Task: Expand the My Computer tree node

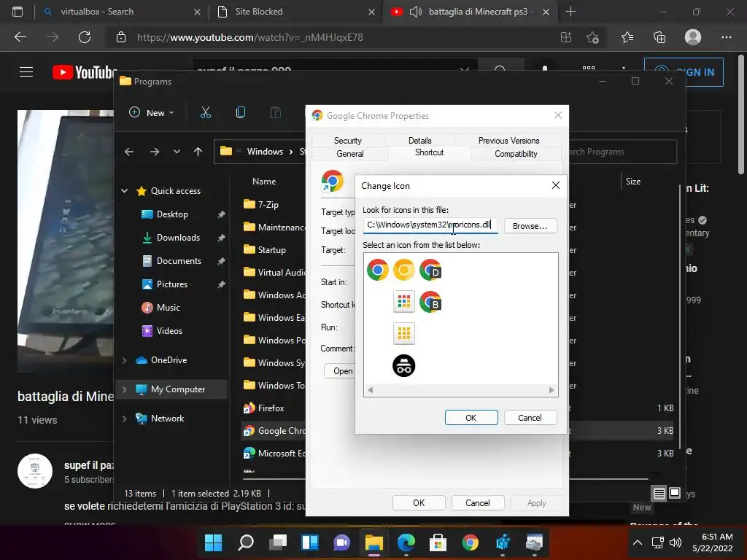Action: click(x=124, y=389)
